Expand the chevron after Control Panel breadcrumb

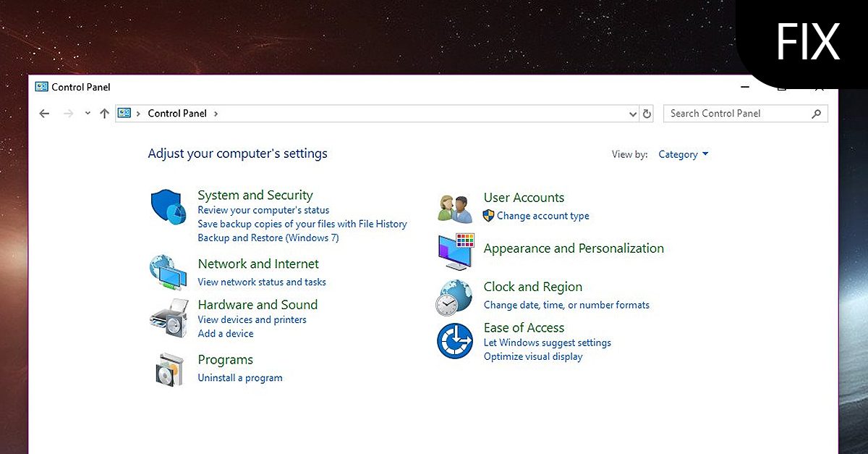[x=216, y=113]
